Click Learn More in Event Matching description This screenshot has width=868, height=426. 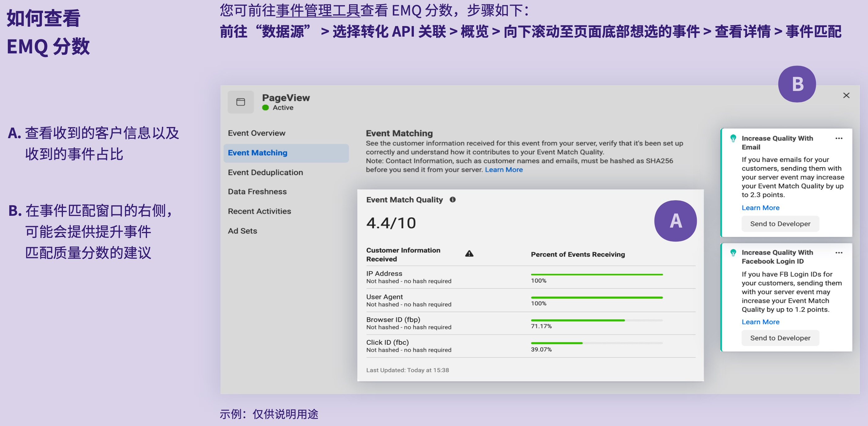(503, 170)
